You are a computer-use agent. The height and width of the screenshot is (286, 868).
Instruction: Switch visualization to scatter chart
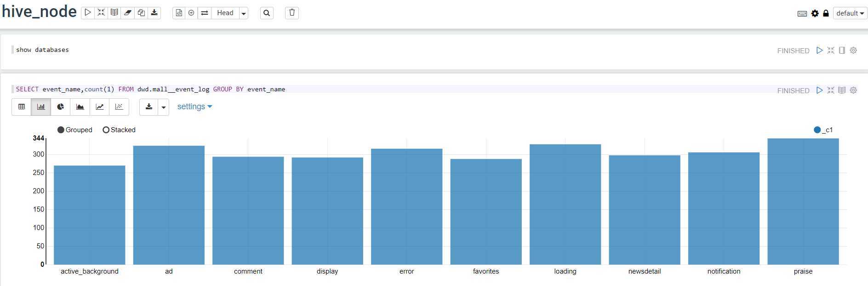(119, 107)
